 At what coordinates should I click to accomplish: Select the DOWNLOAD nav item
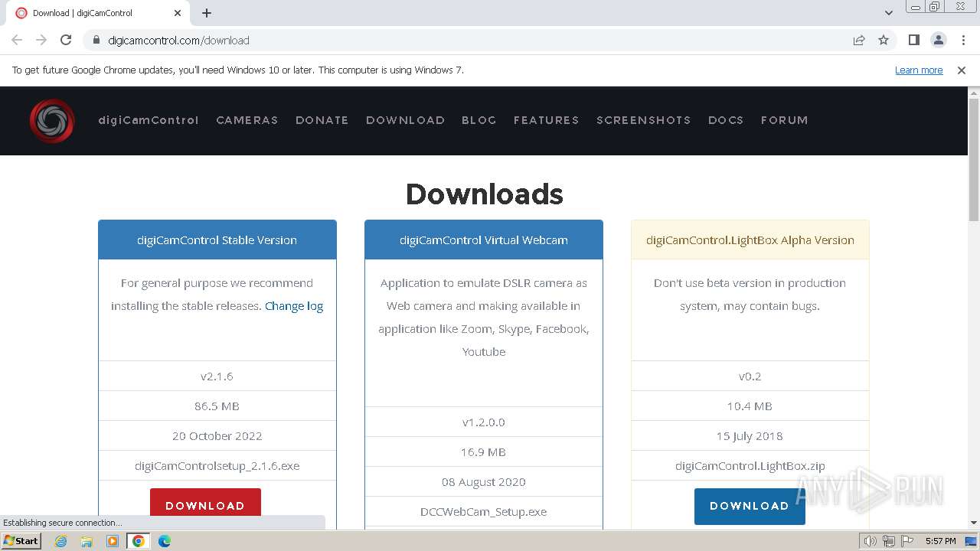[x=405, y=120]
